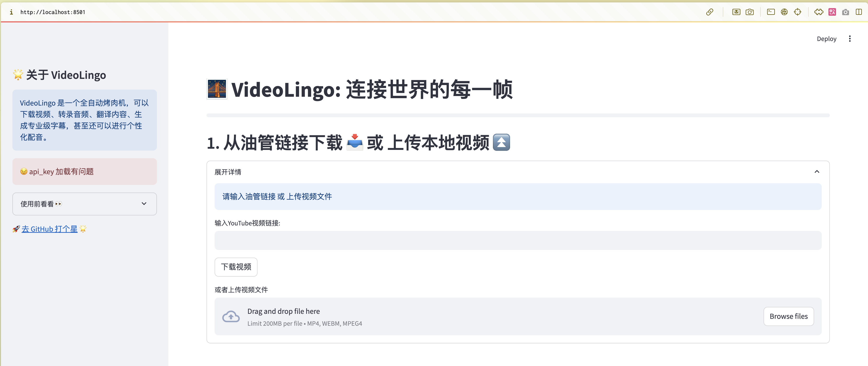868x366 pixels.
Task: Click the copy link chain icon
Action: click(x=710, y=12)
